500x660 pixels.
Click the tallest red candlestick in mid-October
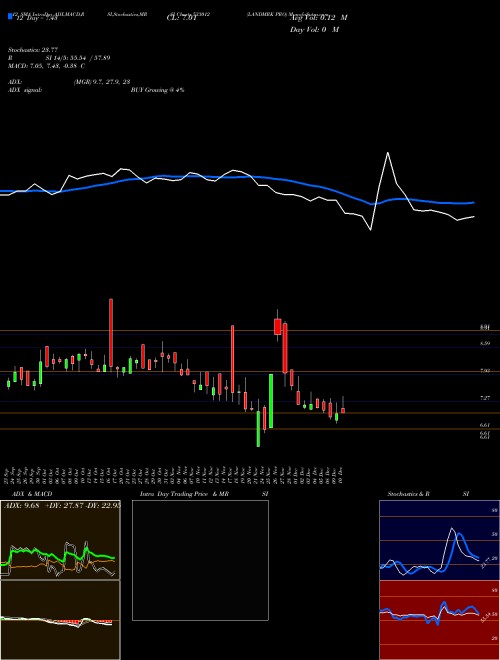tap(111, 333)
